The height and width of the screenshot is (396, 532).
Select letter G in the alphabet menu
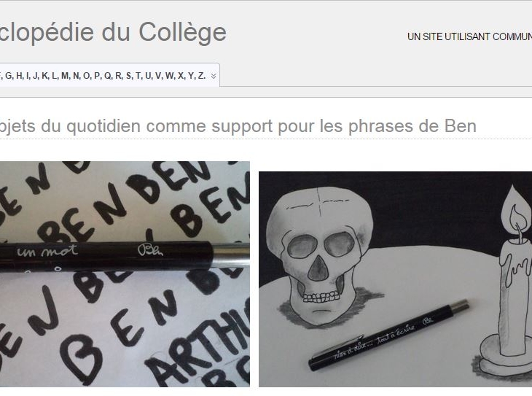[x=9, y=76]
